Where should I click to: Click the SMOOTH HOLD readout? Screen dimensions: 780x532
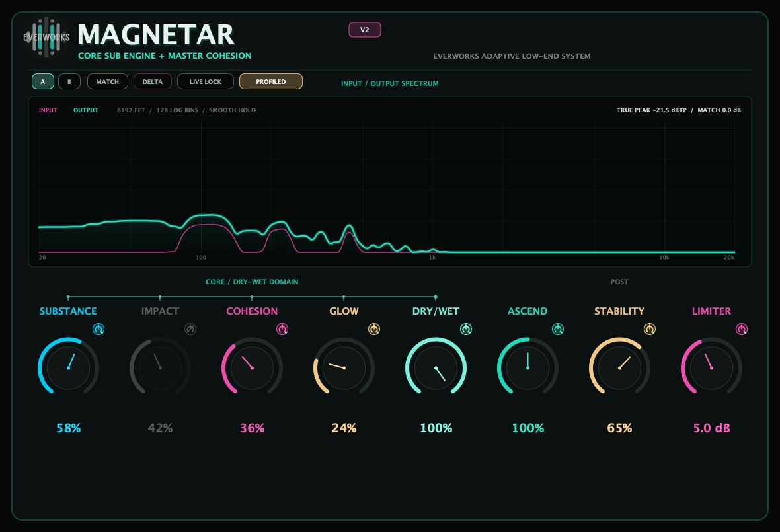pyautogui.click(x=232, y=110)
